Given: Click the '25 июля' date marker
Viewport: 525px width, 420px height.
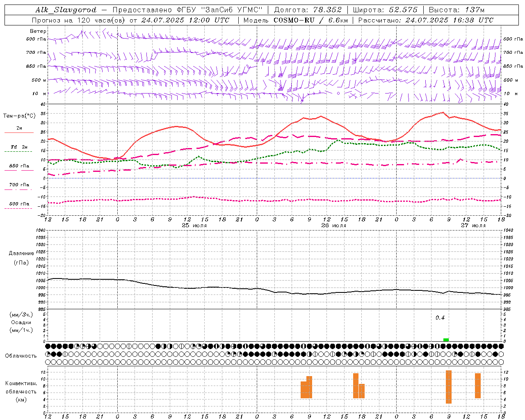Looking at the screenshot, I should [194, 226].
